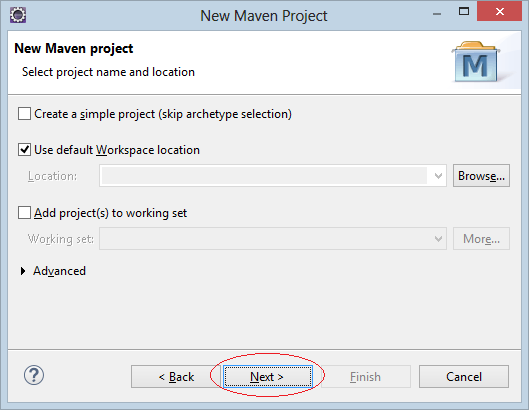Maximize the New Maven Project window

click(464, 11)
